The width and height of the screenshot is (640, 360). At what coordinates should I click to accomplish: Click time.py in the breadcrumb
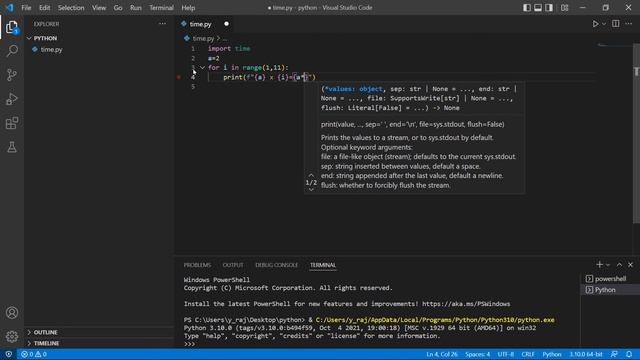(203, 38)
